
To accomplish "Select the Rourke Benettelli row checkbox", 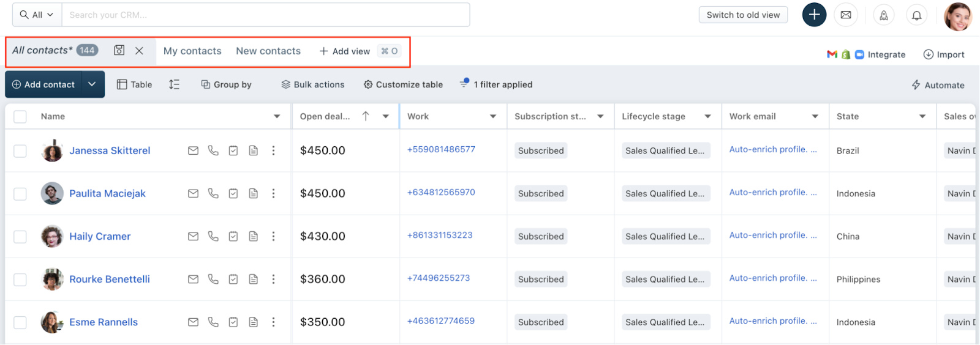I will [x=20, y=280].
